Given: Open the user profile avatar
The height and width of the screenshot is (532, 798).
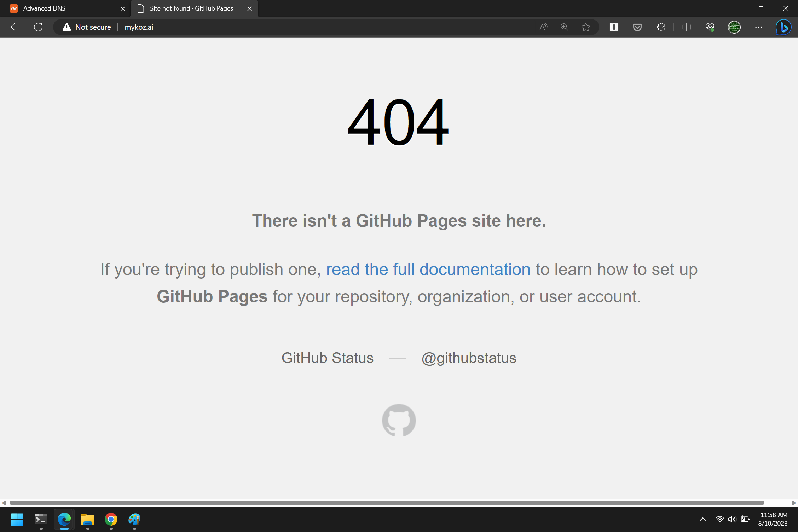Looking at the screenshot, I should [x=734, y=27].
